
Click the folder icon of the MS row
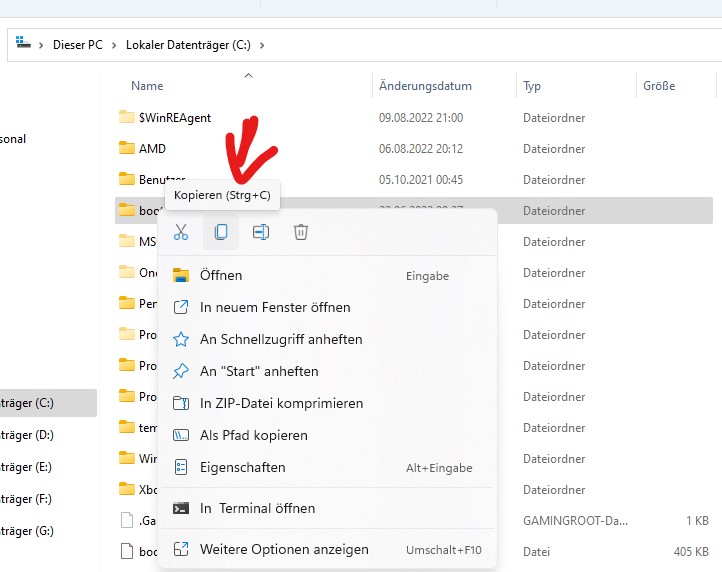point(127,240)
